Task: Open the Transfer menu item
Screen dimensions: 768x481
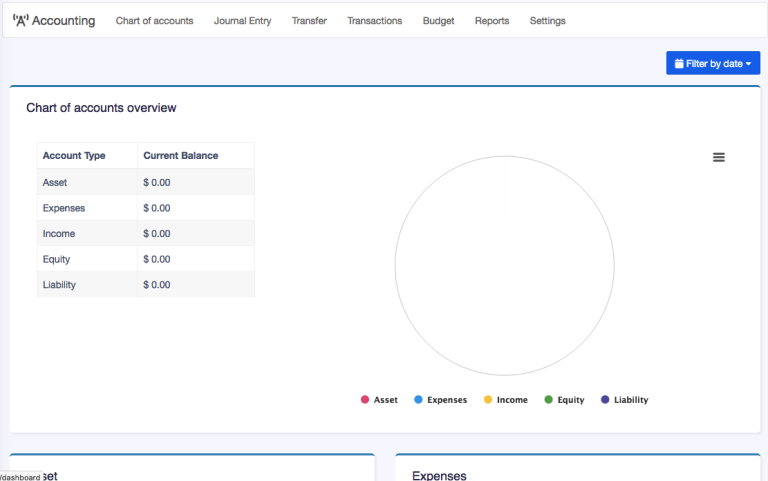Action: (x=309, y=21)
